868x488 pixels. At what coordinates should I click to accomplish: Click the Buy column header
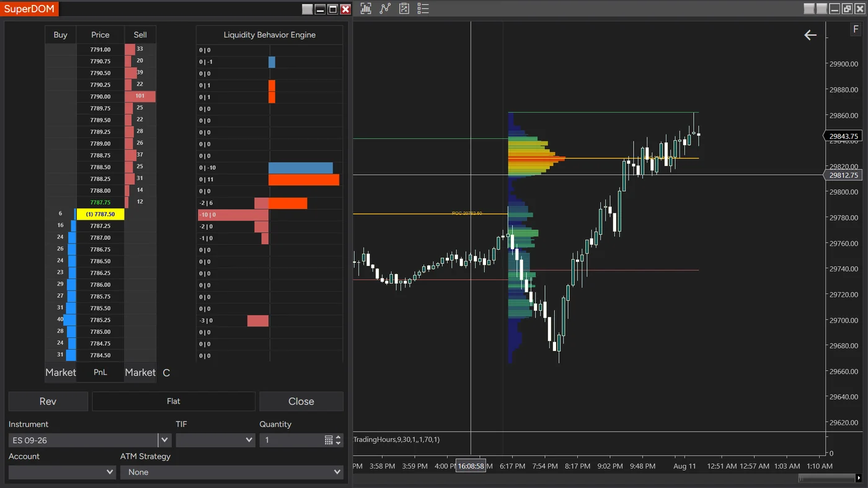point(61,35)
